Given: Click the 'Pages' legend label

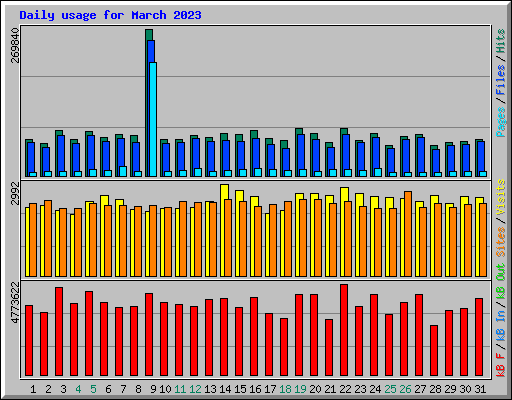Looking at the screenshot, I should [501, 122].
